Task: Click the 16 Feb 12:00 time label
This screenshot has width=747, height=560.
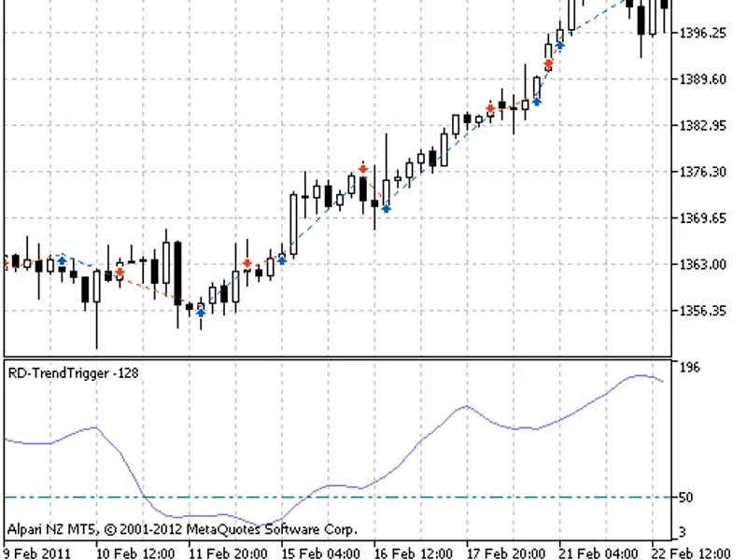Action: pos(413,553)
